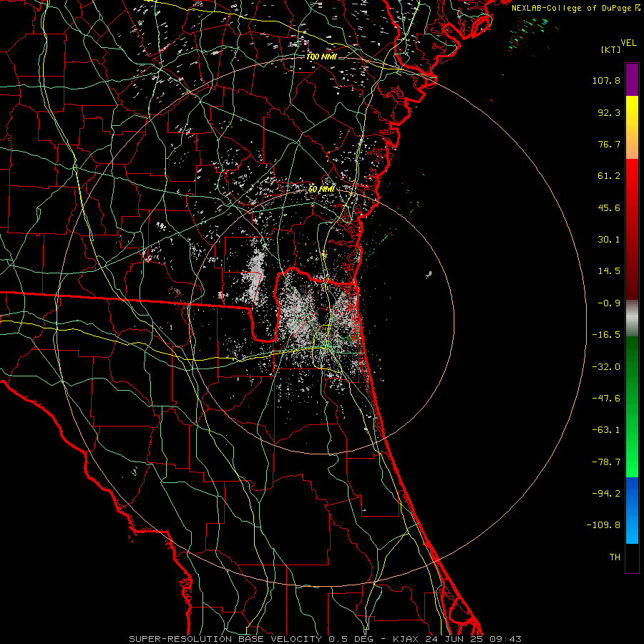Click the VEL label above color scale

click(x=629, y=43)
